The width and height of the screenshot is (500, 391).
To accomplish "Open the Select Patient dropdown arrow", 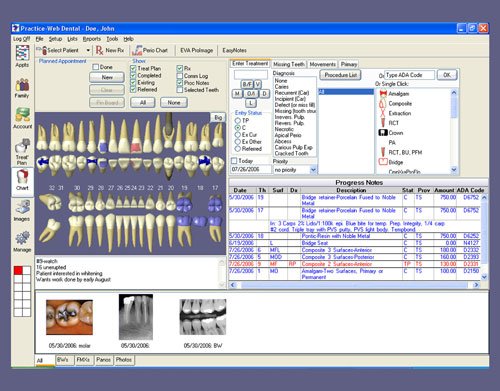I will tap(88, 51).
